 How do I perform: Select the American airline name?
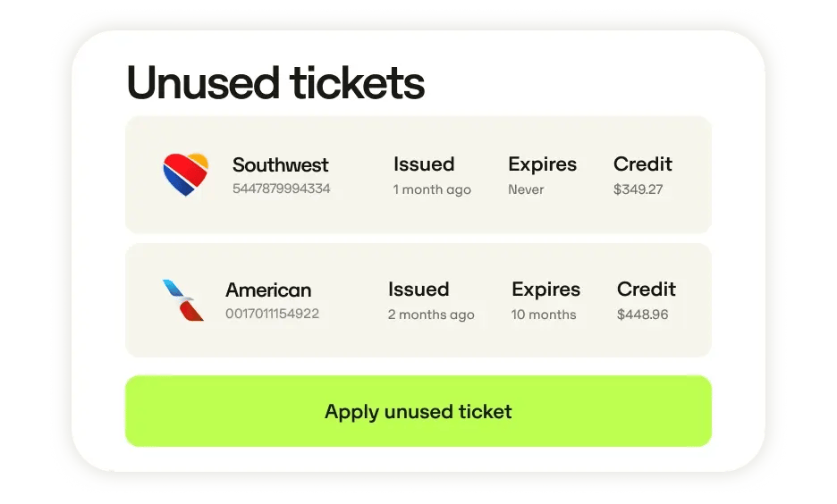(x=268, y=290)
